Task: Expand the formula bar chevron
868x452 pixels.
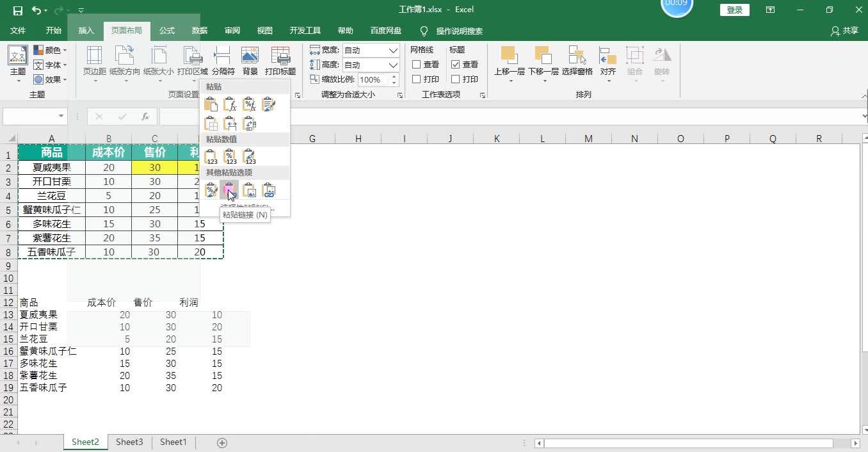Action: point(864,117)
